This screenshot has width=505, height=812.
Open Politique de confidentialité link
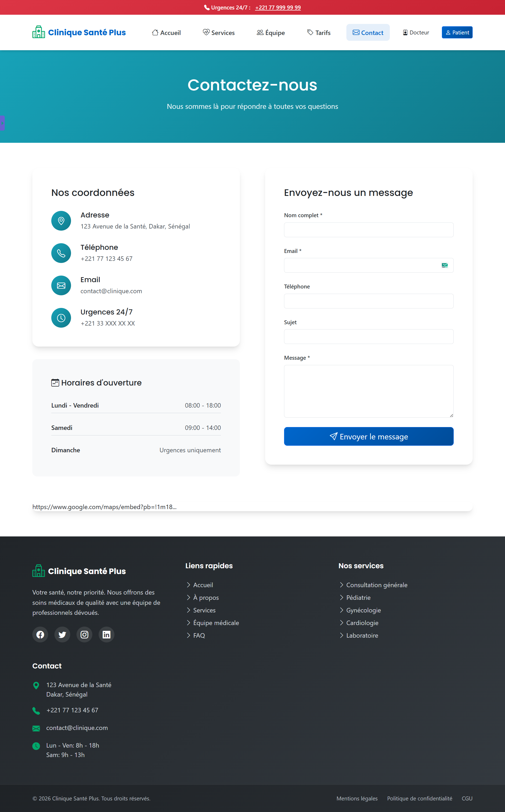coord(420,798)
